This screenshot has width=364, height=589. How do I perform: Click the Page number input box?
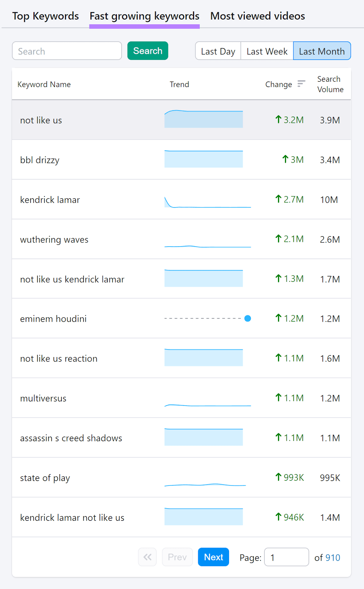(x=286, y=557)
